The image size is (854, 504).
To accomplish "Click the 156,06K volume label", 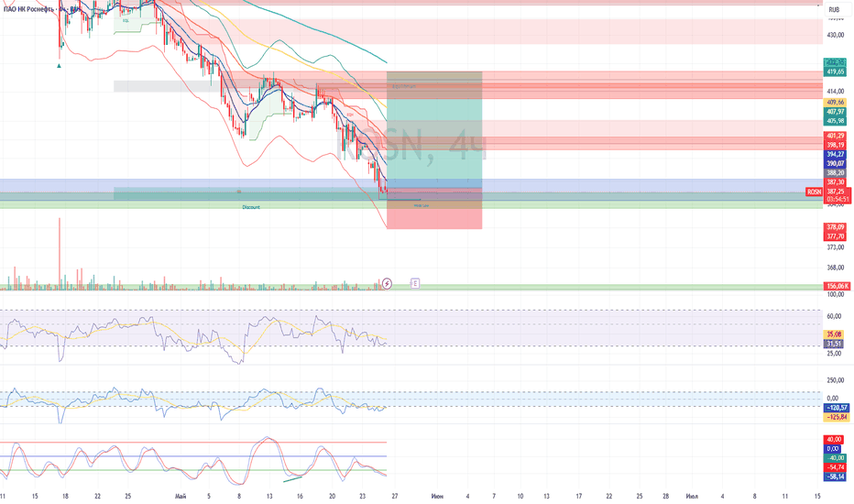I will pos(838,286).
